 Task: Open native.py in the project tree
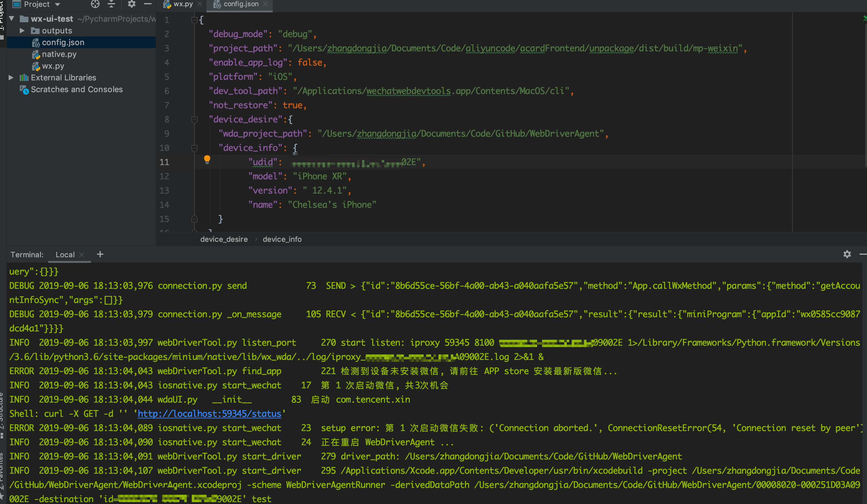point(59,54)
